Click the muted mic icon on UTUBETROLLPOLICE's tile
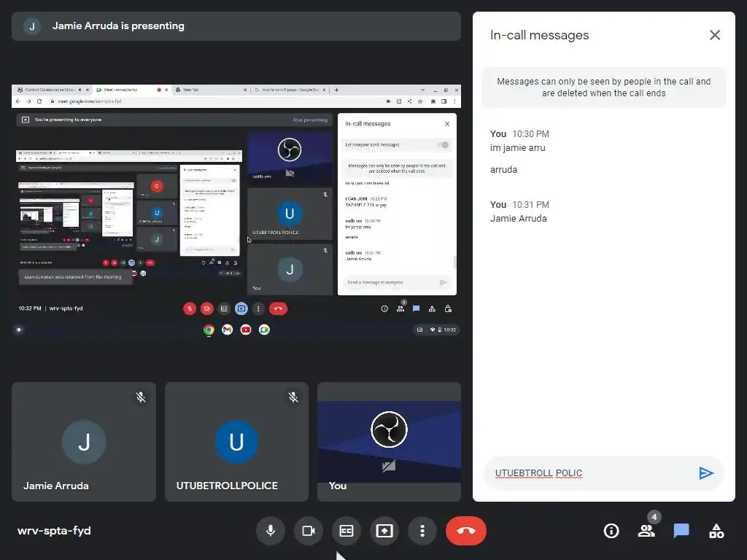Viewport: 747px width, 560px height. 293,397
